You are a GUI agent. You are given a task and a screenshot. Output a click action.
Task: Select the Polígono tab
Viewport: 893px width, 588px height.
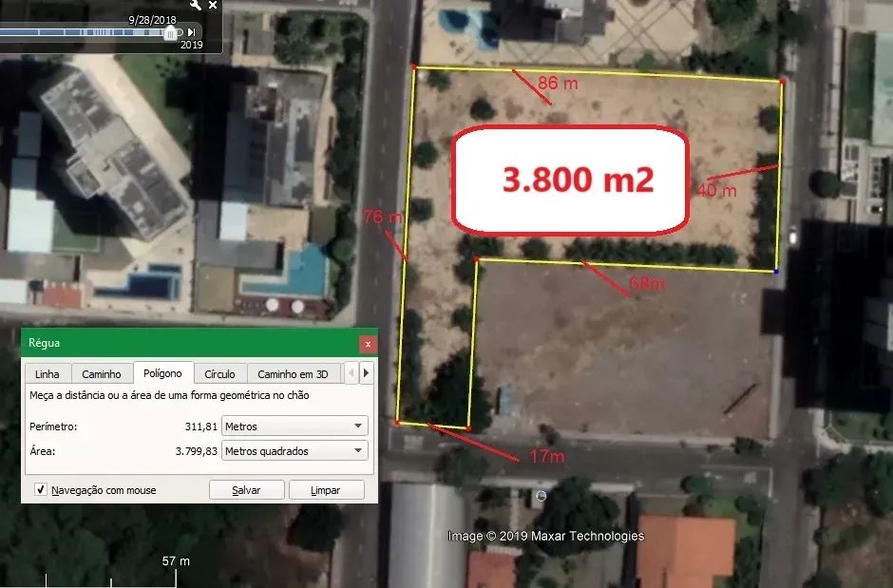(162, 372)
